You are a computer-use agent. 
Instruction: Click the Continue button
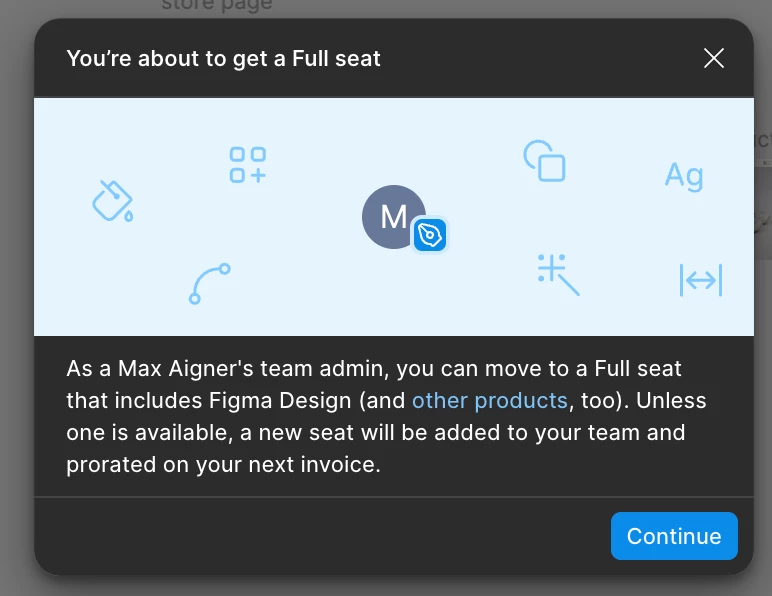pos(674,536)
